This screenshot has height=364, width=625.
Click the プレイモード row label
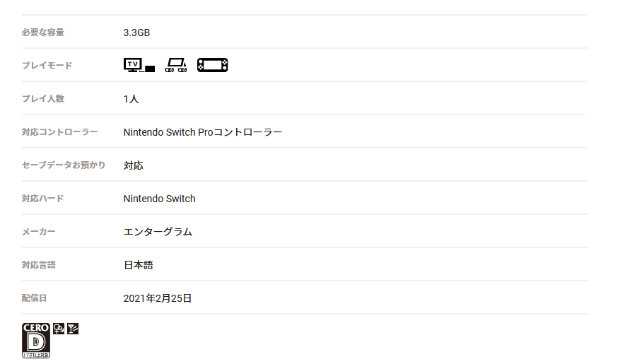point(47,66)
